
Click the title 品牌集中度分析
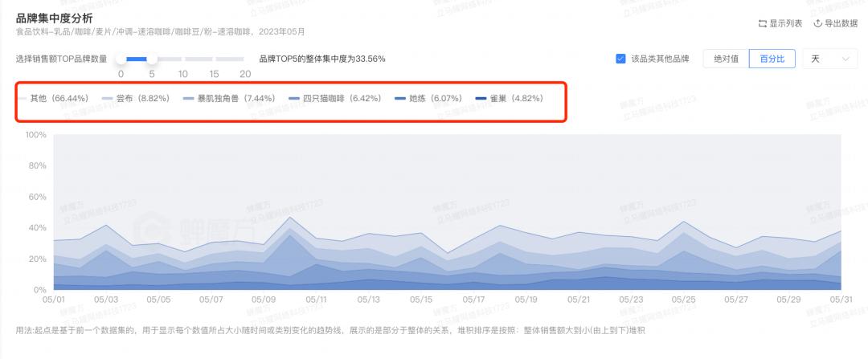point(55,18)
